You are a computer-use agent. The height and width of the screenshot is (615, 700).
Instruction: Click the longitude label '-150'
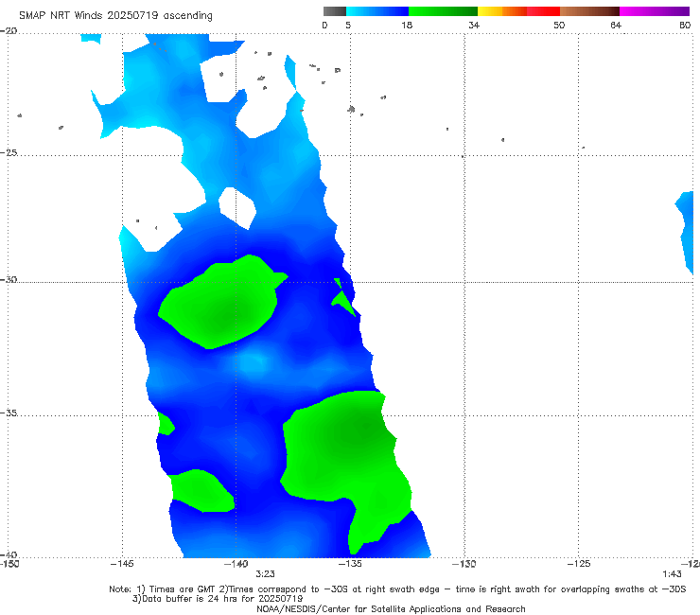coord(9,564)
